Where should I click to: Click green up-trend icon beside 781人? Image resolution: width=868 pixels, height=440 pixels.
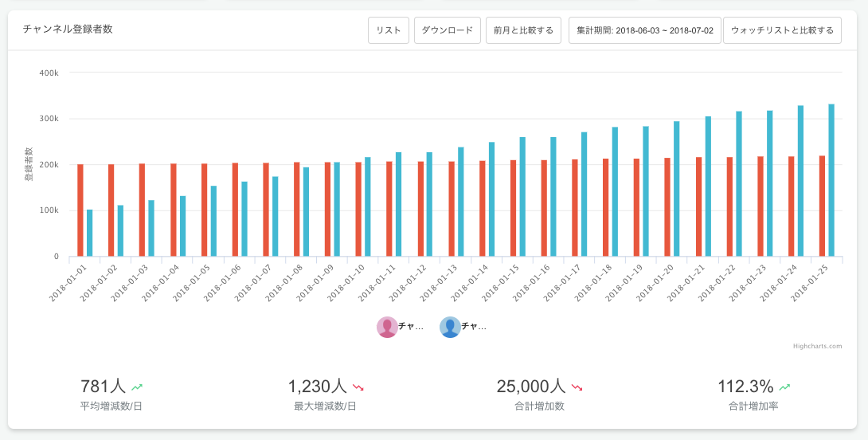tap(138, 387)
